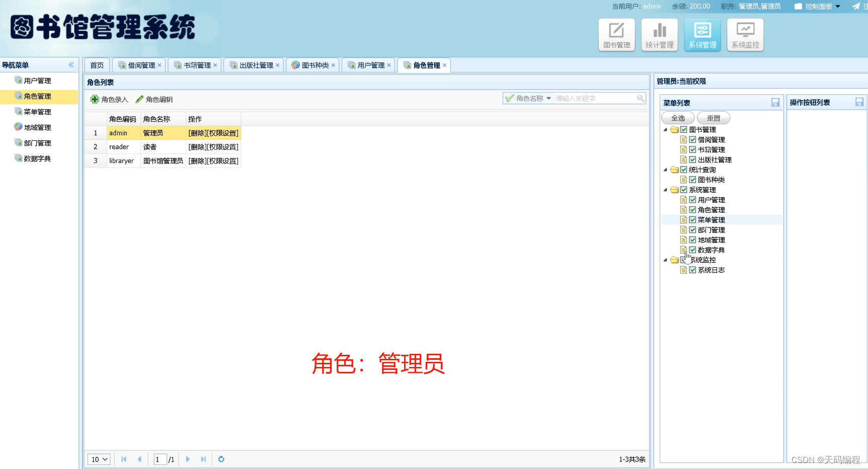Open 数据字典 in navigation menu
The image size is (868, 469).
coord(37,159)
